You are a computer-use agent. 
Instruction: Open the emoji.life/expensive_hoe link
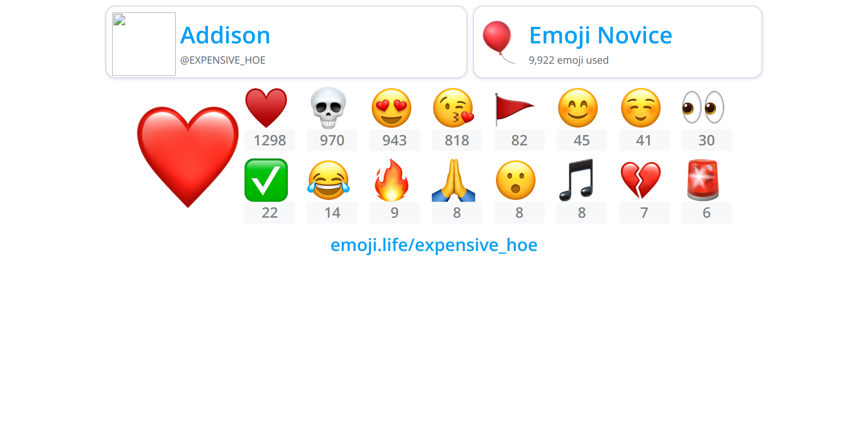(x=434, y=245)
